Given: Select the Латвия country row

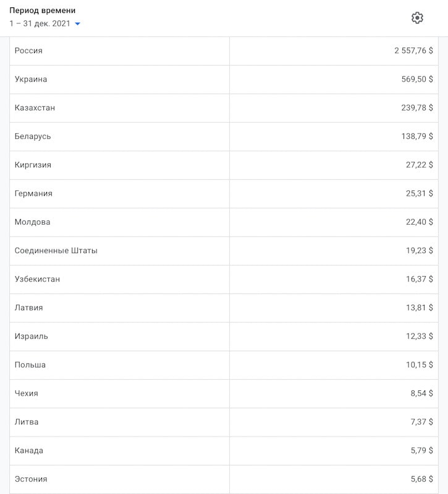Looking at the screenshot, I should [x=224, y=308].
